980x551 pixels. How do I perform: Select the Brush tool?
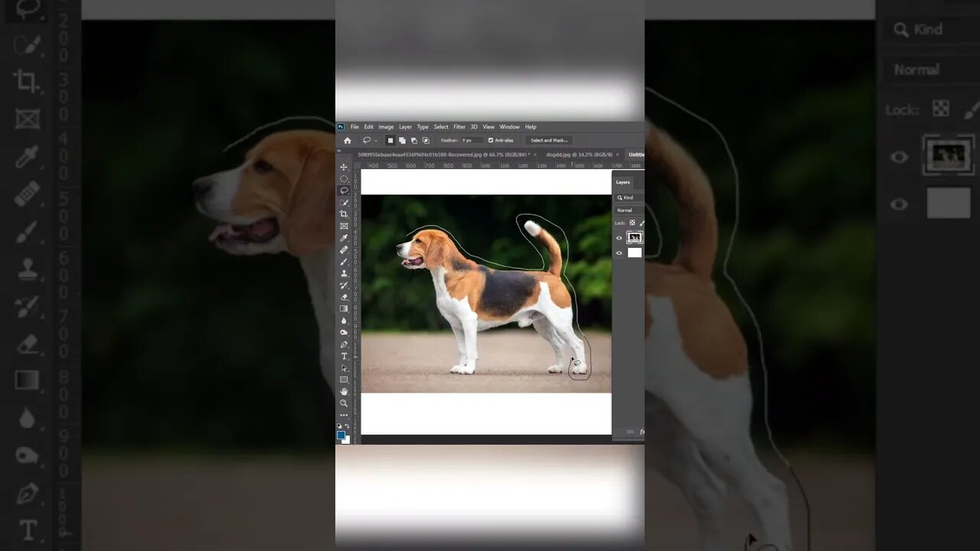coord(344,262)
